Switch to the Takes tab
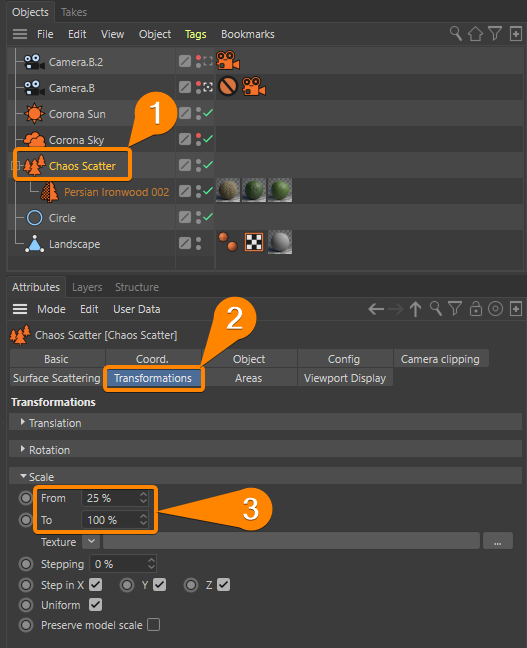Viewport: 527px width, 648px height. 74,12
